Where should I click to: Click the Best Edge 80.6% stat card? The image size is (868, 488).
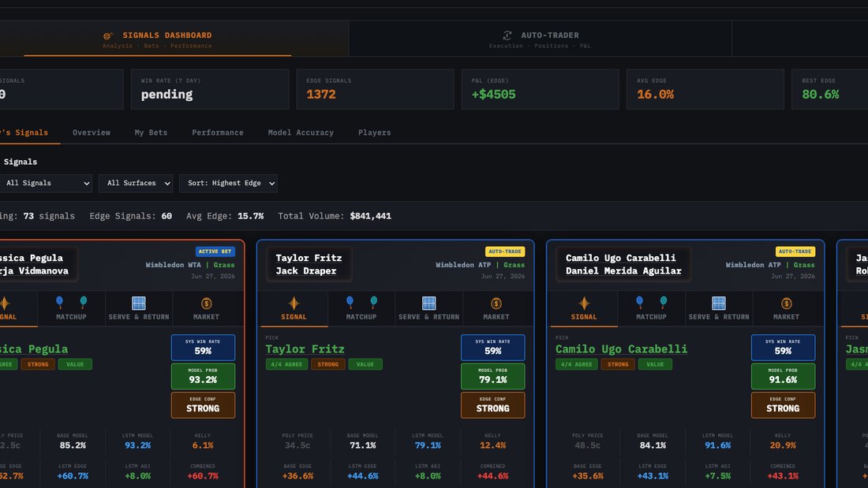[830, 89]
